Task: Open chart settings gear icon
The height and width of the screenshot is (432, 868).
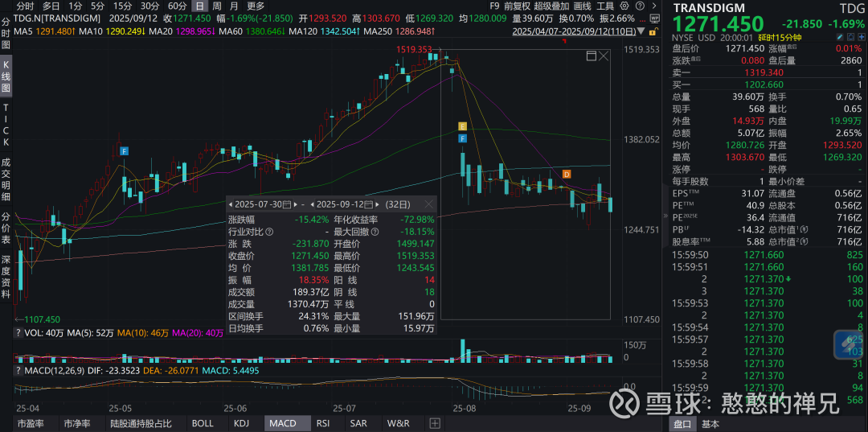Action: click(x=624, y=6)
